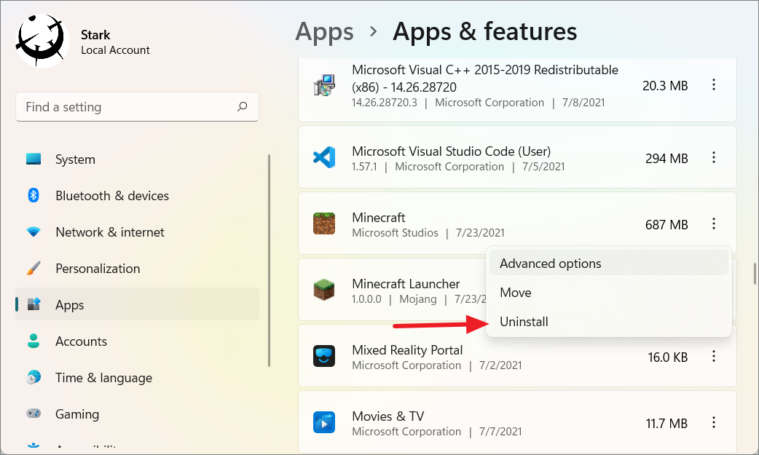The height and width of the screenshot is (455, 759).
Task: Click the System monitor icon
Action: 33,159
